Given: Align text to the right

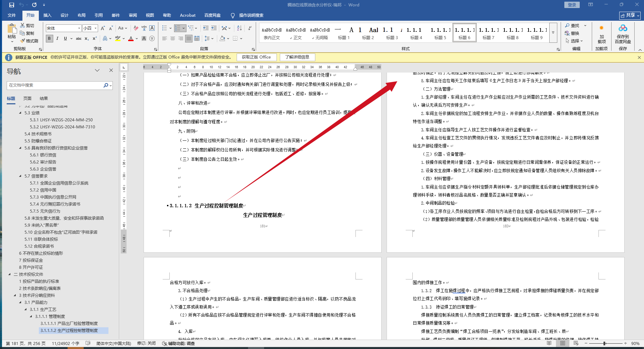Looking at the screenshot, I should click(181, 38).
